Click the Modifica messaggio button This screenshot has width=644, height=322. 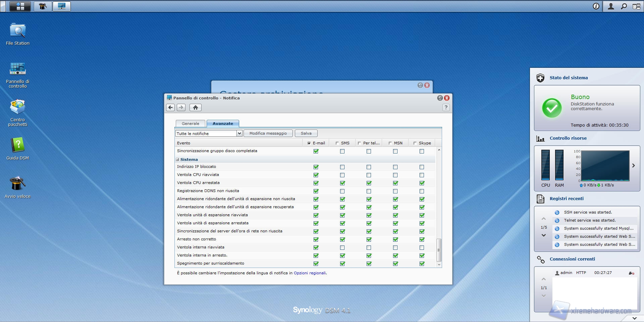tap(268, 133)
